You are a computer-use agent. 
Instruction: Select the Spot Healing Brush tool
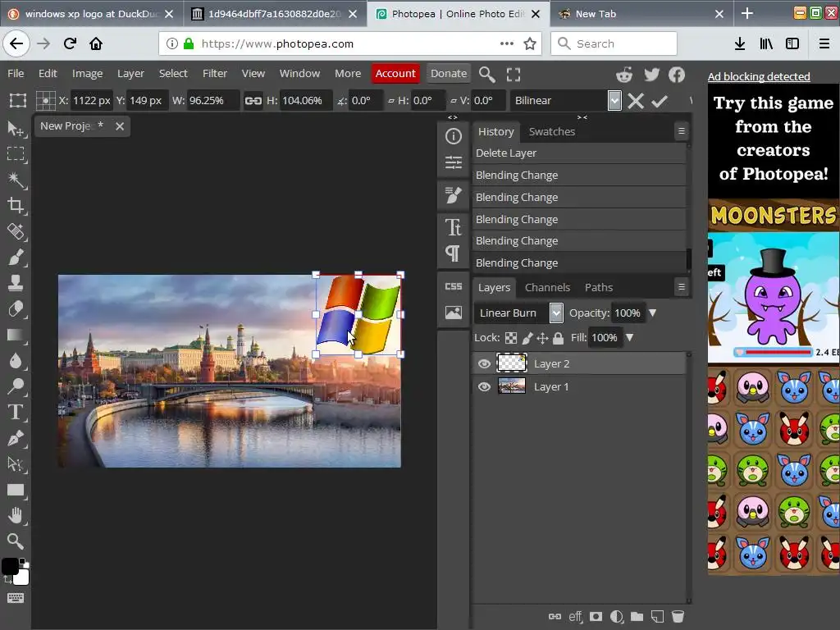point(16,231)
